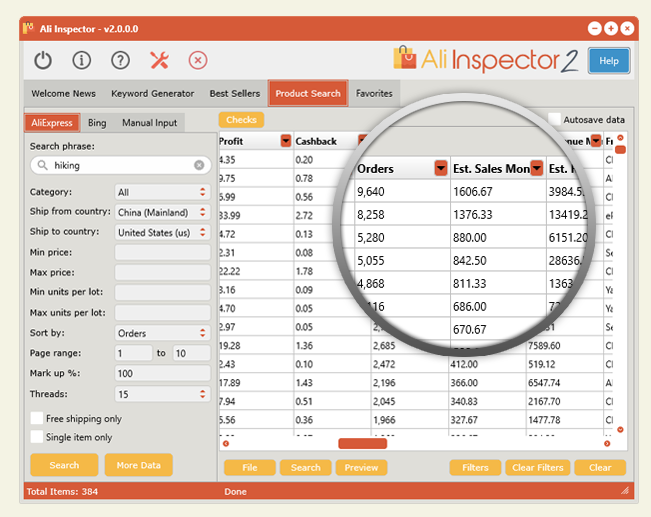This screenshot has width=651, height=517.
Task: Click the Page range end field
Action: [191, 353]
